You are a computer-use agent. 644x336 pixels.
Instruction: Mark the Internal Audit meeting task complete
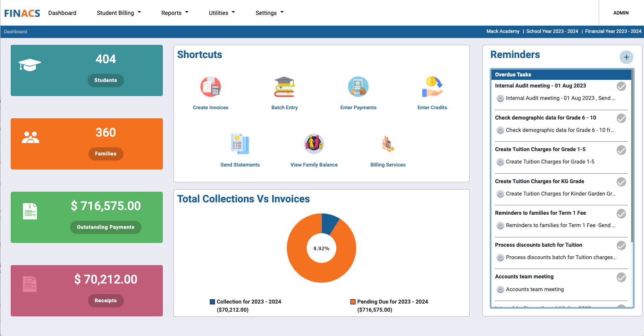coord(621,86)
